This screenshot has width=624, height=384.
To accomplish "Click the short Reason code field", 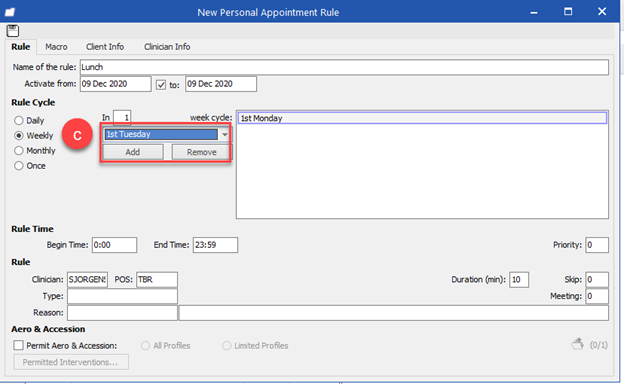I will pyautogui.click(x=122, y=313).
